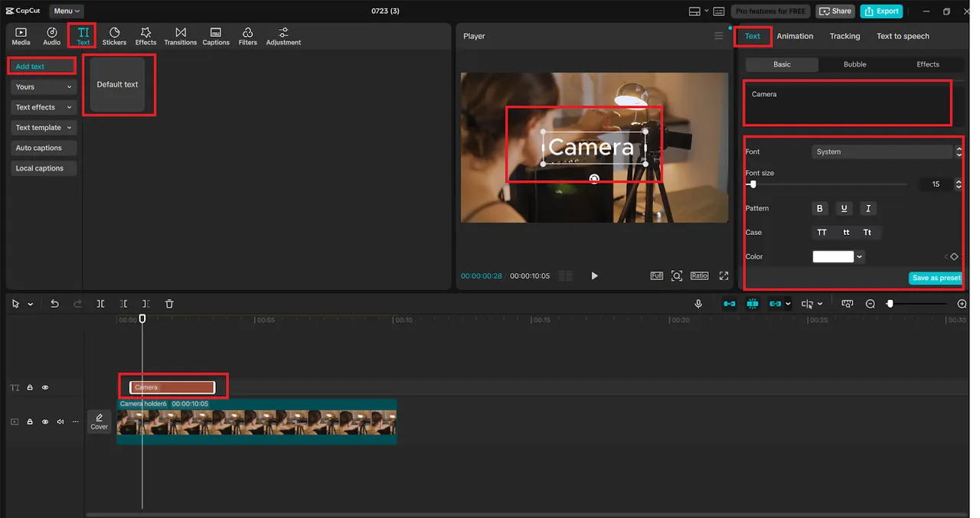Open the Player panel hamburger menu
Image resolution: width=980 pixels, height=518 pixels.
[718, 36]
